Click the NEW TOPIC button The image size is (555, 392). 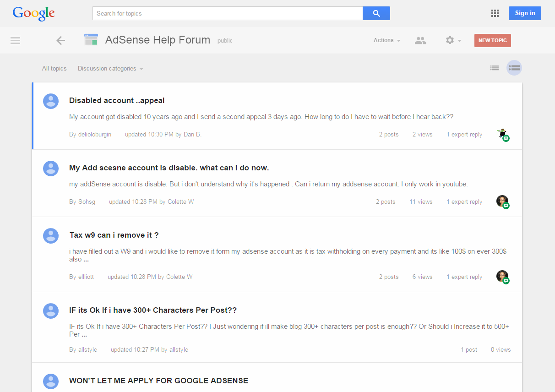click(492, 40)
